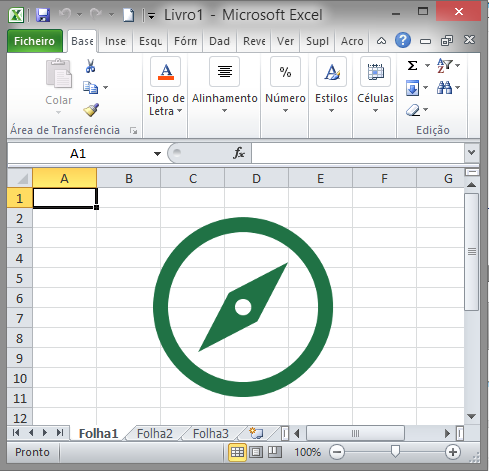This screenshot has width=489, height=471.
Task: Click the Undo arrow icon
Action: click(65, 14)
